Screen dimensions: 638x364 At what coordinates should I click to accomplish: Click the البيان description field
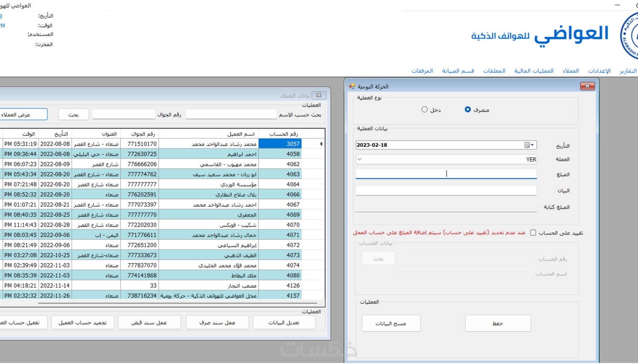point(446,191)
